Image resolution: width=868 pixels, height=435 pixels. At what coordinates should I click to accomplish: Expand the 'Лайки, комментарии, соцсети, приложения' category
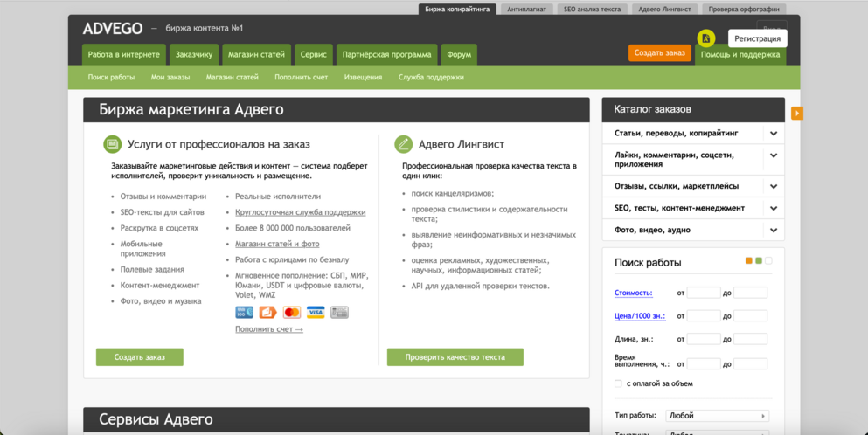(x=774, y=155)
